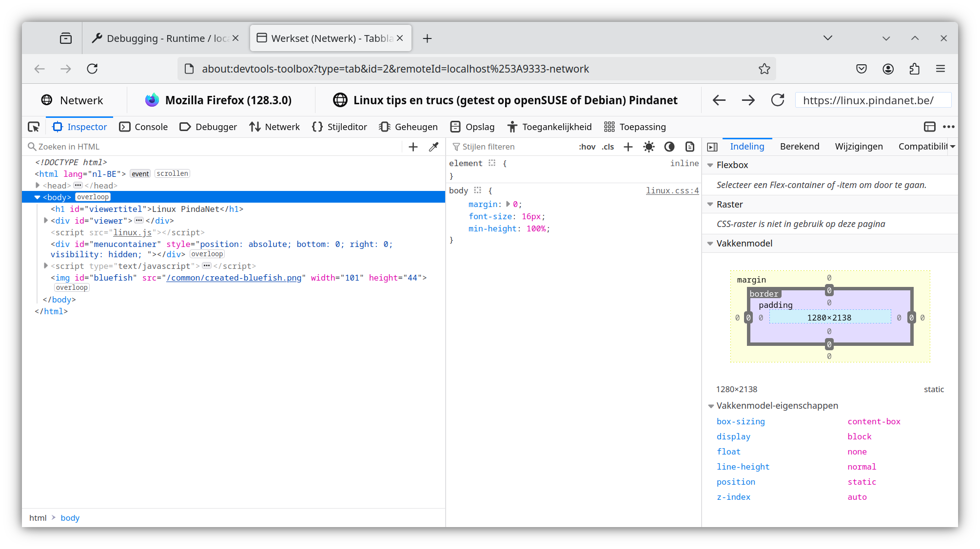This screenshot has height=549, width=980.
Task: Open the created-bluefish.png image link
Action: pyautogui.click(x=234, y=278)
